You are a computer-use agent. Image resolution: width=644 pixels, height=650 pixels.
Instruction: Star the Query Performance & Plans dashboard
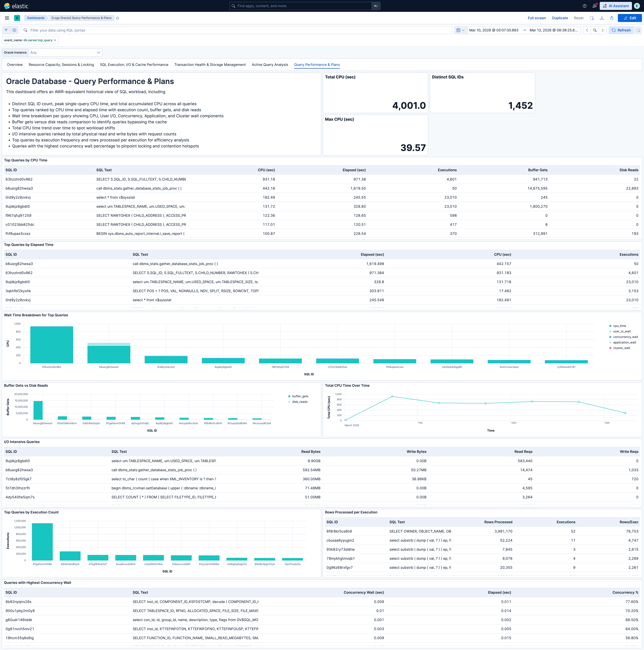tap(117, 18)
